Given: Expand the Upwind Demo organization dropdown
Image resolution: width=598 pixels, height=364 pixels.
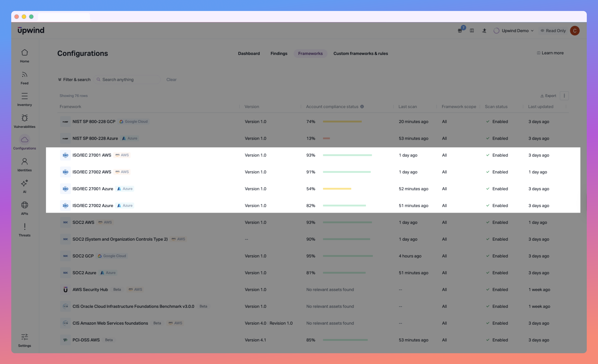Looking at the screenshot, I should [x=515, y=31].
